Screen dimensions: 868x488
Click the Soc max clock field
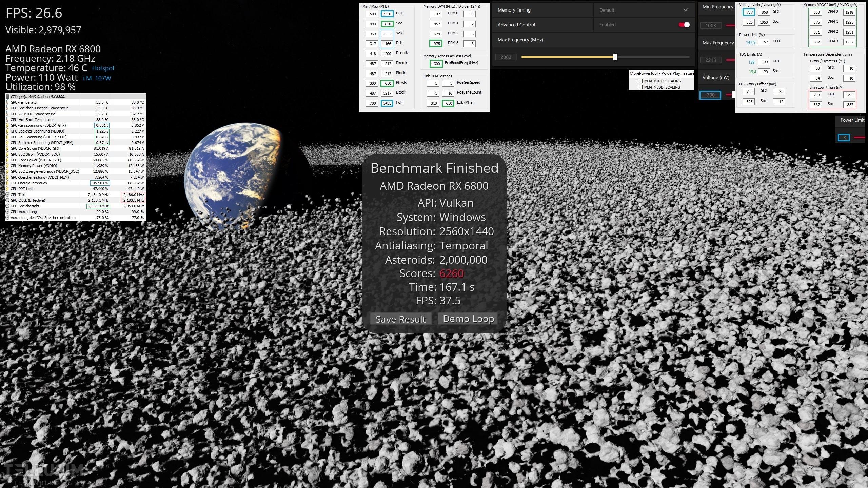[x=387, y=24]
